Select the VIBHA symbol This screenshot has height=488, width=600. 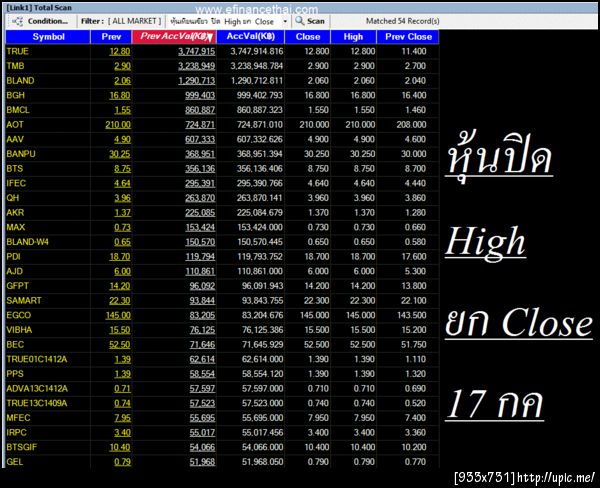coord(19,330)
